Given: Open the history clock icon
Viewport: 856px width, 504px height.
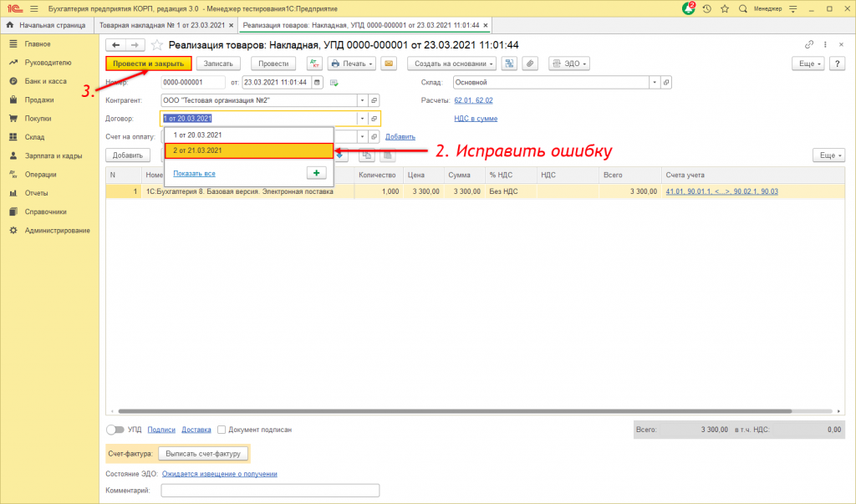Looking at the screenshot, I should tap(707, 8).
